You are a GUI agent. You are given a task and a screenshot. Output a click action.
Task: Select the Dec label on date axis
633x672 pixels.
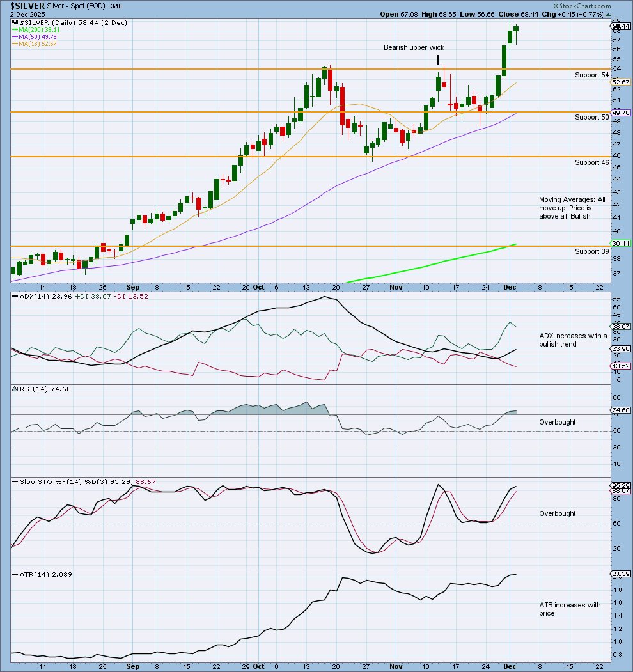tap(510, 288)
